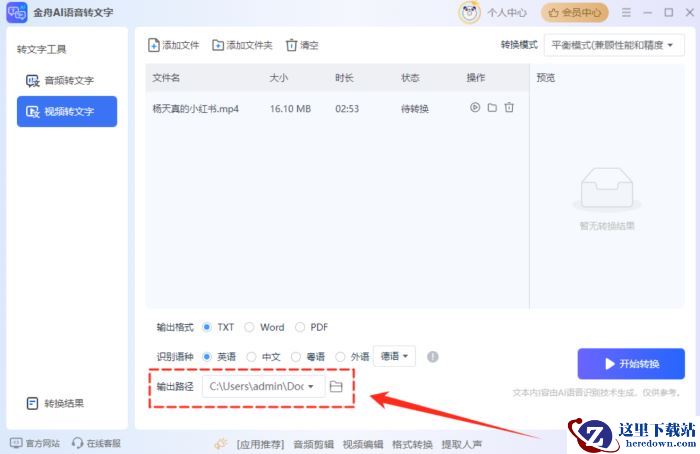The height and width of the screenshot is (454, 700).
Task: Open the 视频编辑 recommended app
Action: (363, 444)
